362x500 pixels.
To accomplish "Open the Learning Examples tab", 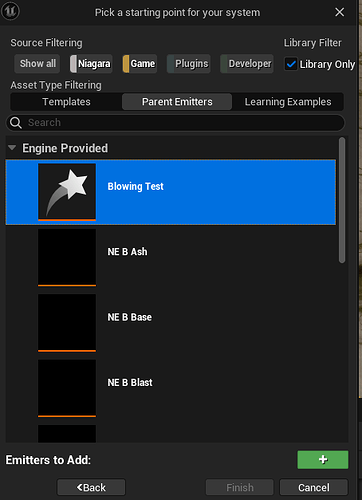I will (288, 102).
